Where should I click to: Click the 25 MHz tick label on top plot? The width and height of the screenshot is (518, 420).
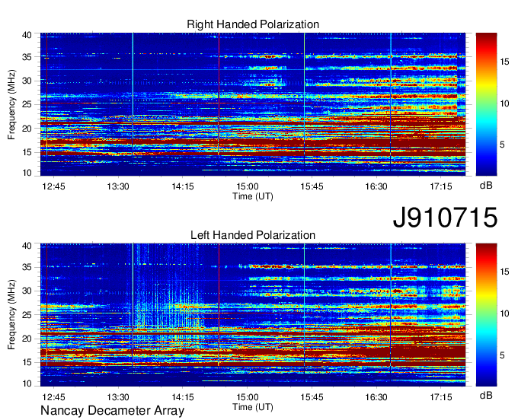coord(27,104)
